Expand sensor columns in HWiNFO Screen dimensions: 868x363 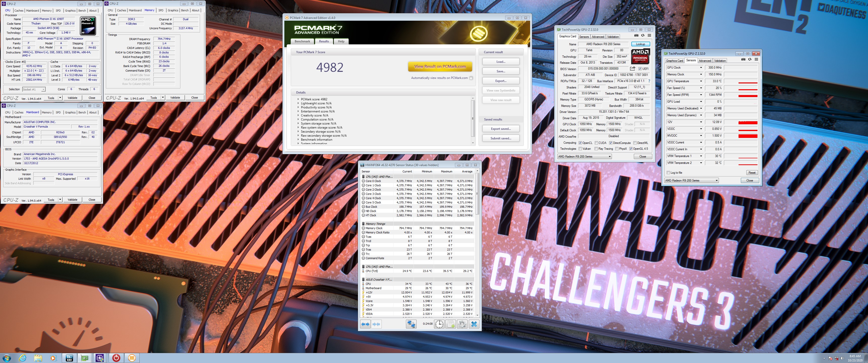point(365,324)
